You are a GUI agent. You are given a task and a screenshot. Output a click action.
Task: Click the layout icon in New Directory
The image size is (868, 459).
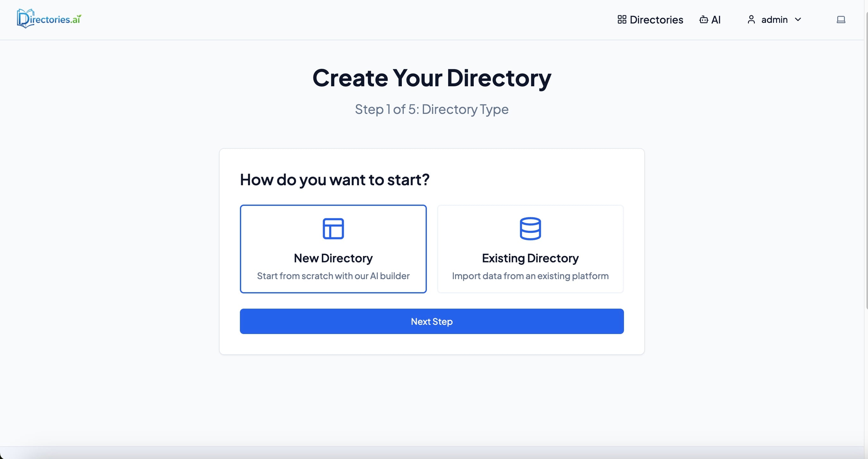[333, 229]
